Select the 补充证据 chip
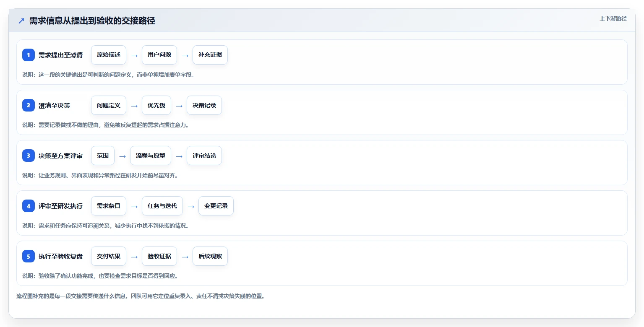The width and height of the screenshot is (644, 327). point(210,55)
